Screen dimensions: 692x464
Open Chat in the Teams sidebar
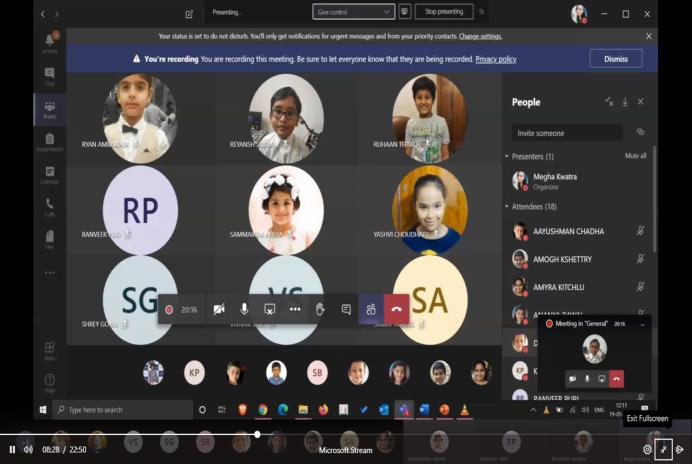[x=49, y=76]
